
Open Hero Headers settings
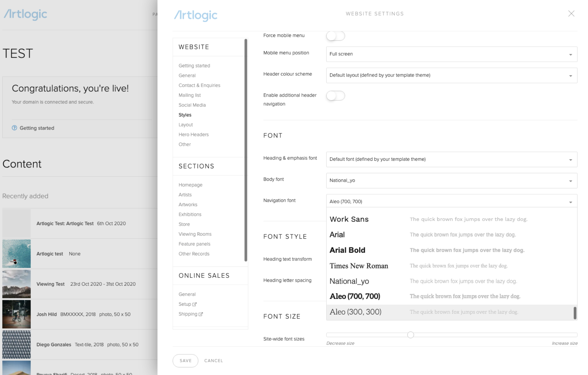click(x=194, y=135)
